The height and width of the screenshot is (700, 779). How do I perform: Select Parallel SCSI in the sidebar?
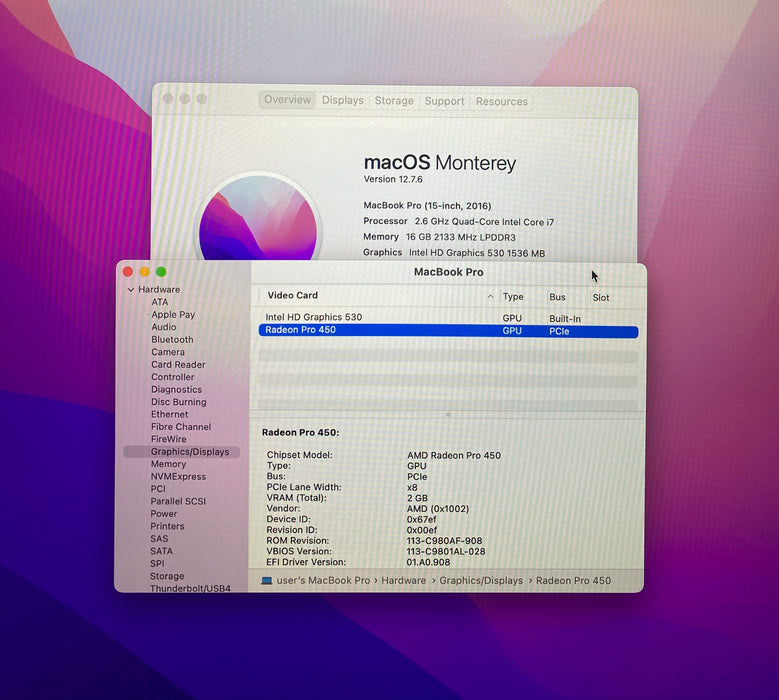[178, 501]
